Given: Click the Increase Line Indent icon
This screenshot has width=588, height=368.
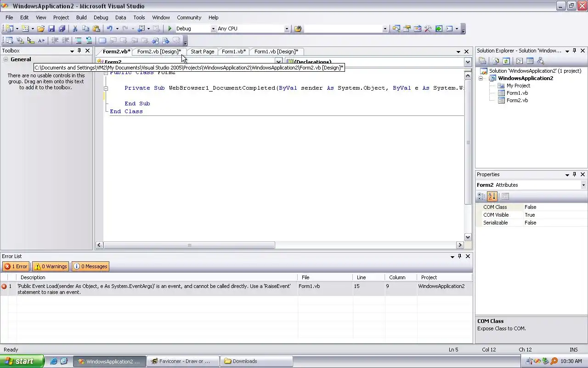Looking at the screenshot, I should (x=66, y=40).
